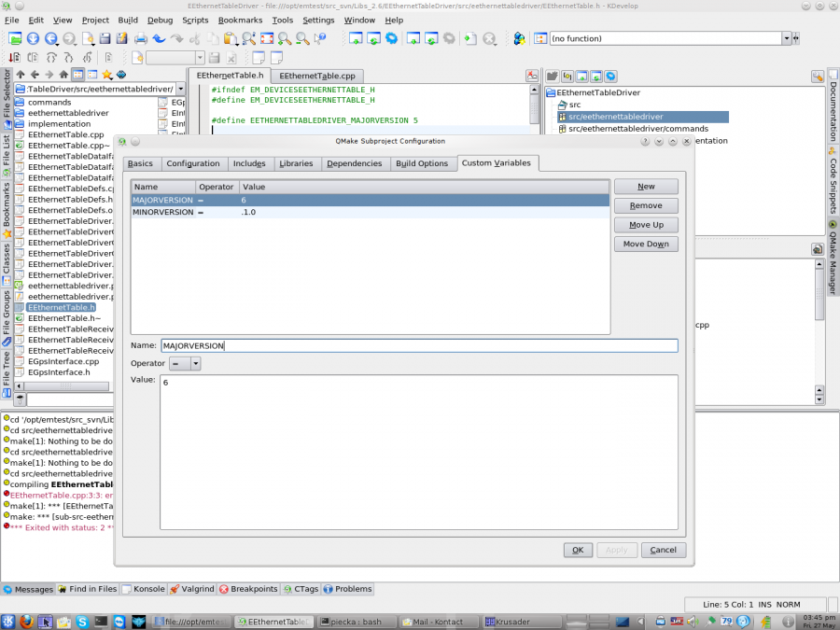Open a file using the Open toolbar icon
Screen dimensions: 840x630
coord(13,38)
